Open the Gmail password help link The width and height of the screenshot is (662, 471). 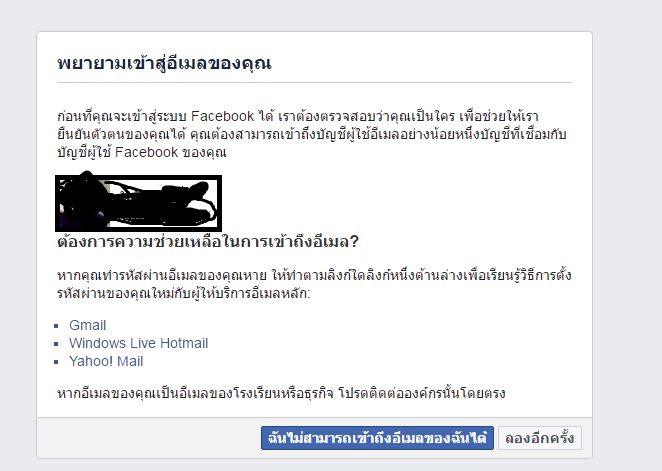pyautogui.click(x=87, y=325)
